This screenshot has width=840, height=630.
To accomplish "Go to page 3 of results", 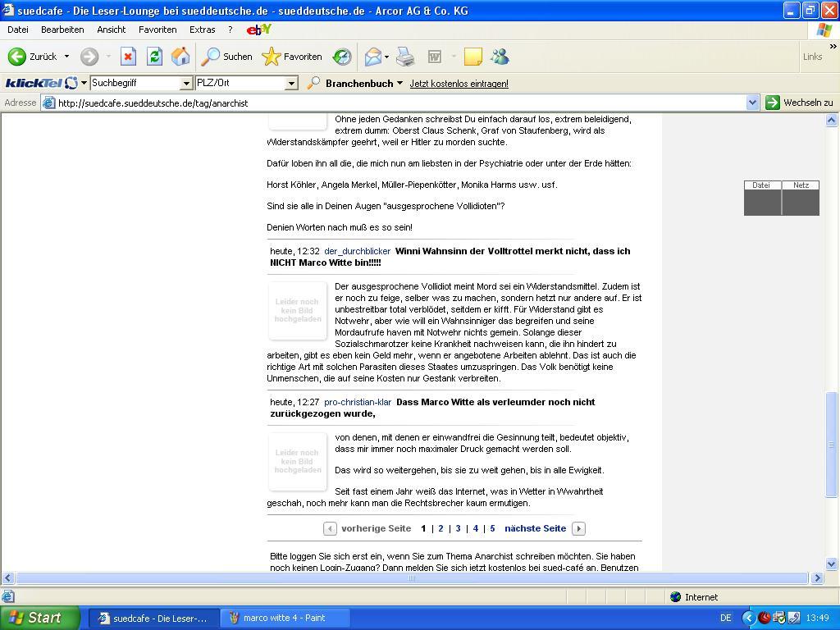I will click(458, 529).
